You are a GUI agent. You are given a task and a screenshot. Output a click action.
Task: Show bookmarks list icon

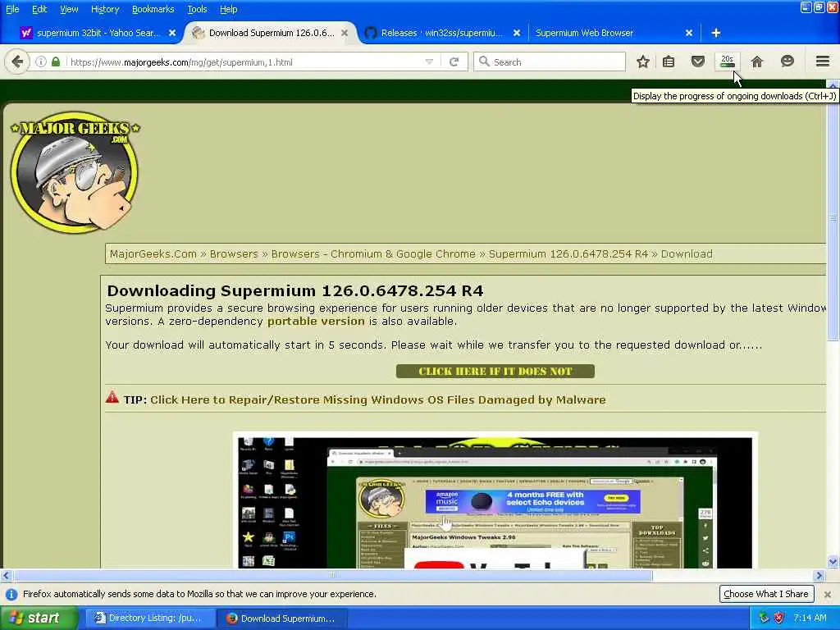(x=669, y=62)
